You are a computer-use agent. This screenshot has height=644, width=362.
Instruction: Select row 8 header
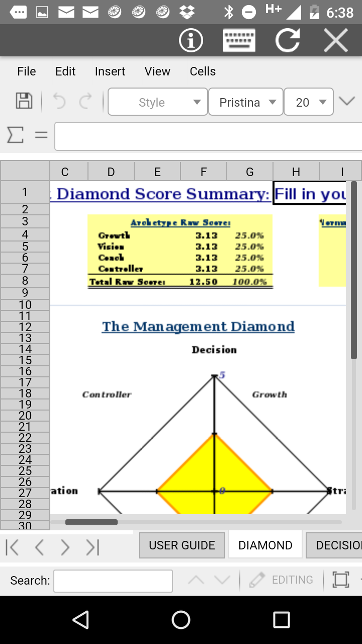tap(25, 281)
